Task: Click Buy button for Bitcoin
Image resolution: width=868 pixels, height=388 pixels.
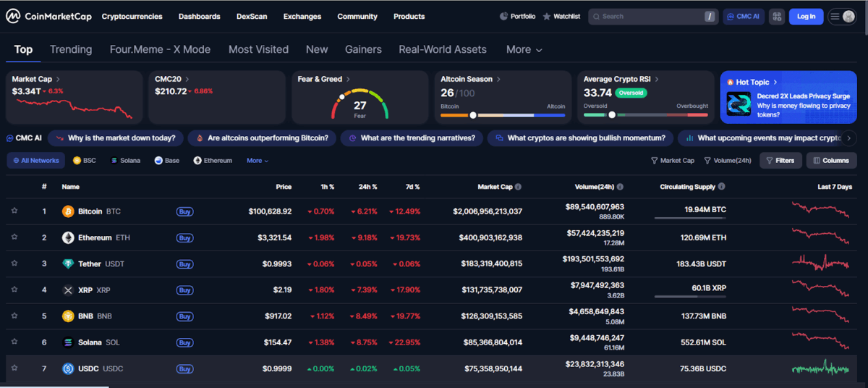Action: [x=184, y=211]
